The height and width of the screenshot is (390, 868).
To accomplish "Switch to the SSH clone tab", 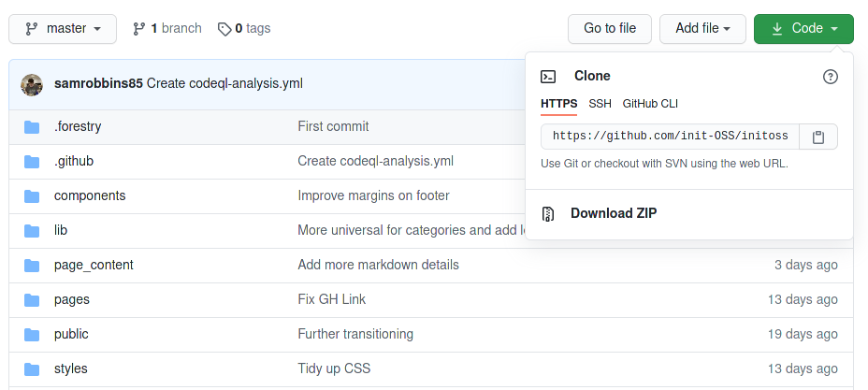I will tap(600, 104).
